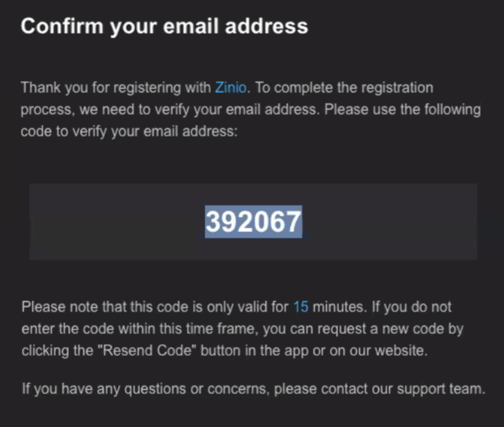
Task: Click "button in the app" phrase
Action: 254,351
